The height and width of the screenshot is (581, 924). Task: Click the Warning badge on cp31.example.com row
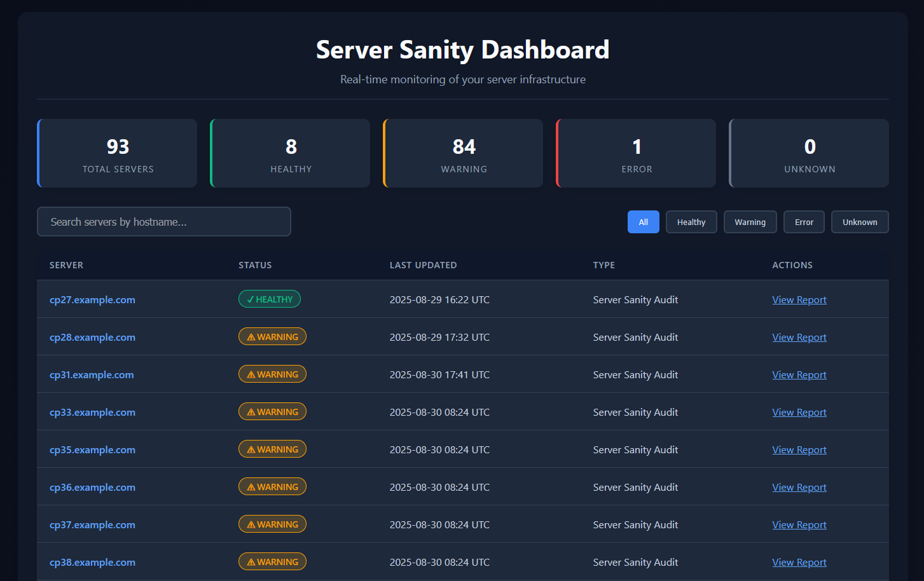pyautogui.click(x=272, y=374)
